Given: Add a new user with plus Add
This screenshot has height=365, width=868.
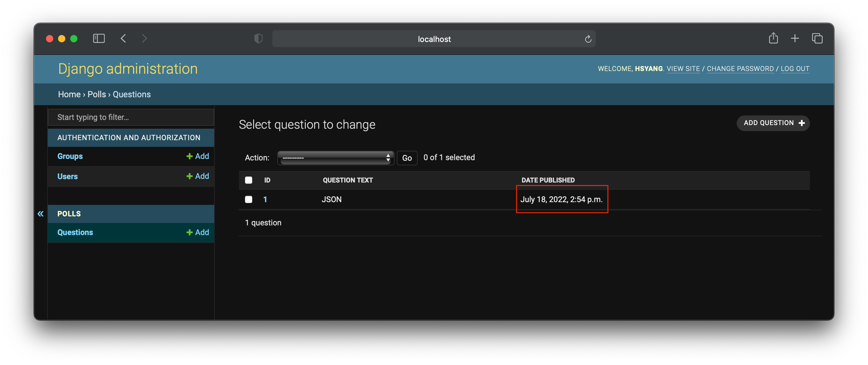Looking at the screenshot, I should tap(198, 176).
